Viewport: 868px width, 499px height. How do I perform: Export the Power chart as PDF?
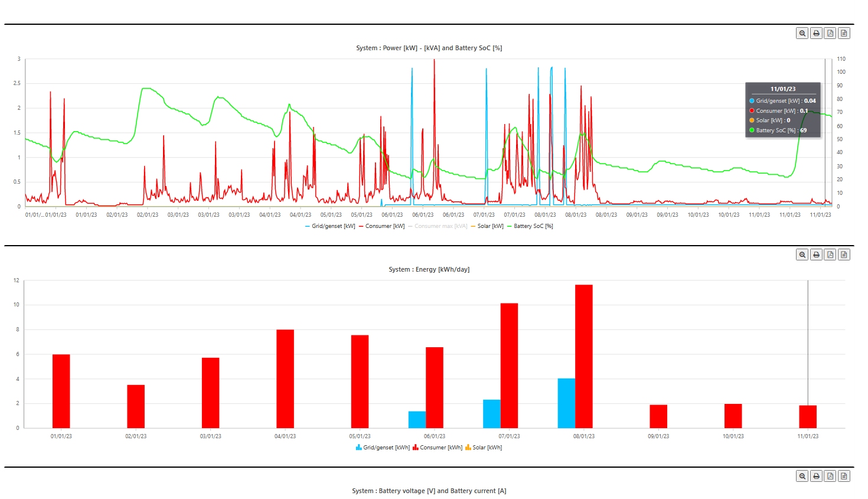[x=830, y=33]
